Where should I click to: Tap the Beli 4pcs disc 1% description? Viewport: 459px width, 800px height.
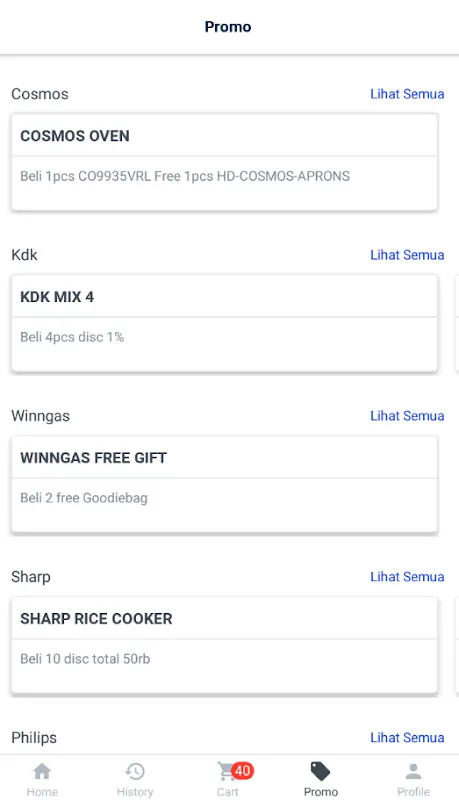tap(72, 337)
